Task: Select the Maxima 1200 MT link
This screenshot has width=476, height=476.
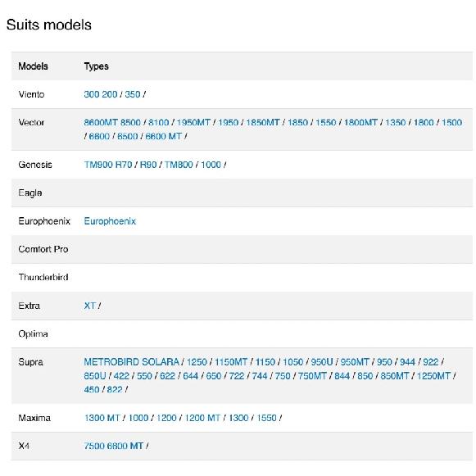Action: coord(202,418)
